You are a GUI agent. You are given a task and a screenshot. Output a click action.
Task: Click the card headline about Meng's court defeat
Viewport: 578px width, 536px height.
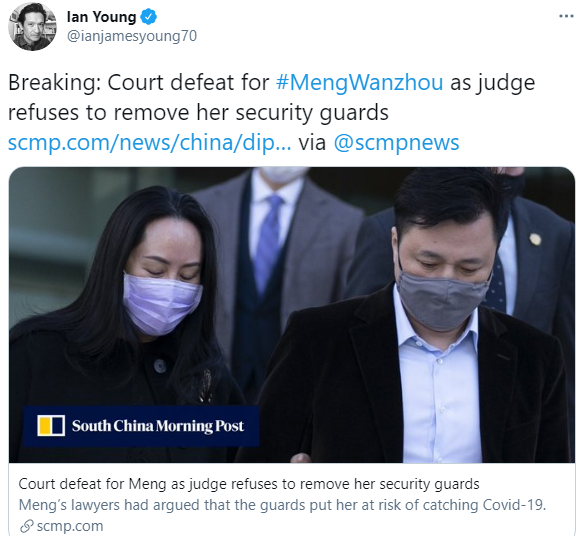pyautogui.click(x=249, y=484)
